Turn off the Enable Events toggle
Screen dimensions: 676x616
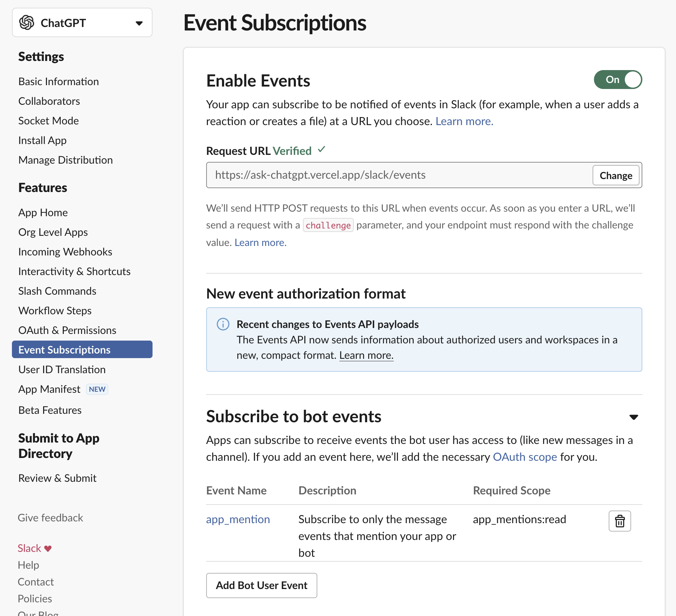pyautogui.click(x=618, y=80)
